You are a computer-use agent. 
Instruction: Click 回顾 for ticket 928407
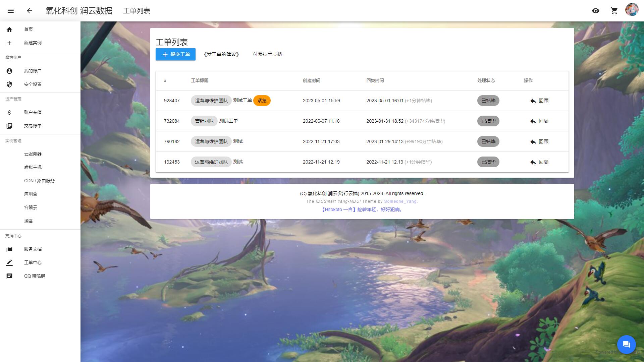click(539, 101)
